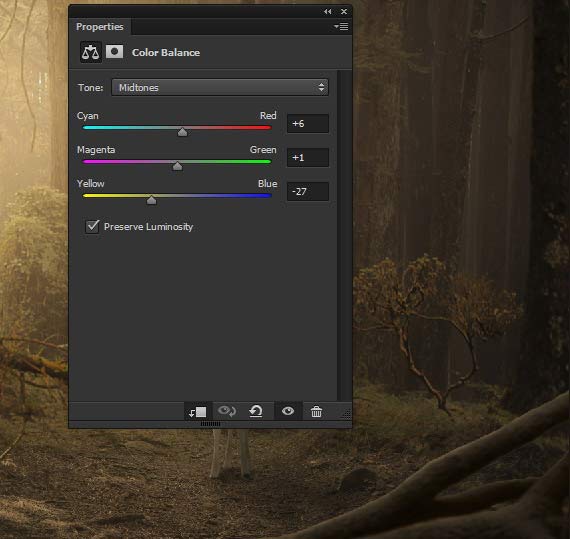Click the "Green" slider label
This screenshot has height=539, width=570.
point(263,150)
